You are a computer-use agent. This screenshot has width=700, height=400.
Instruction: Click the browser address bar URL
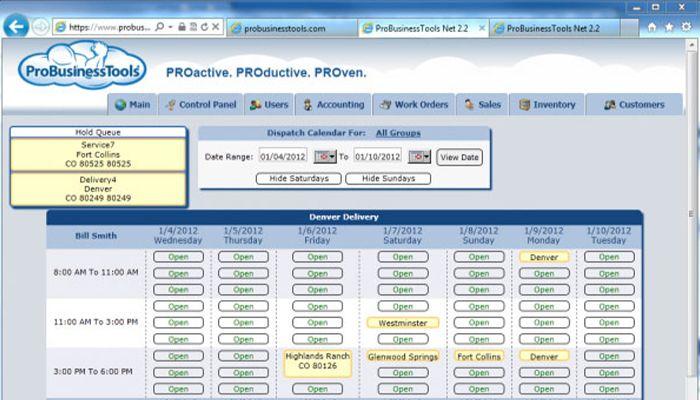(x=109, y=27)
